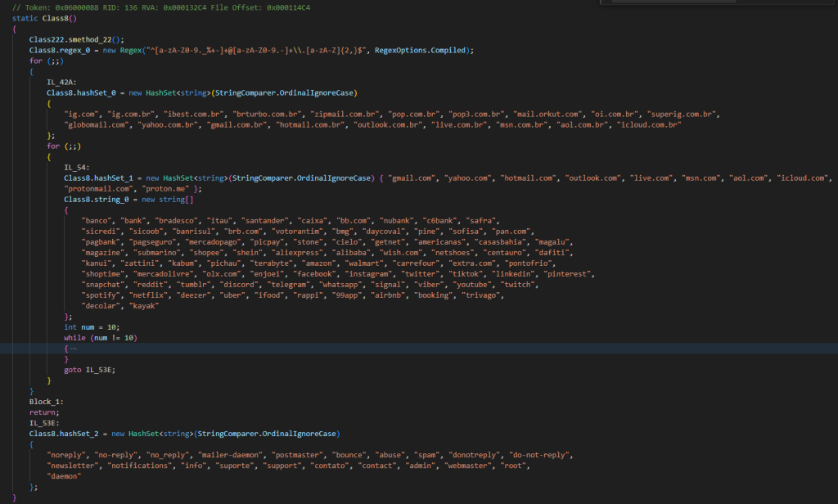
Task: Select the "aliexpress" string
Action: point(298,253)
